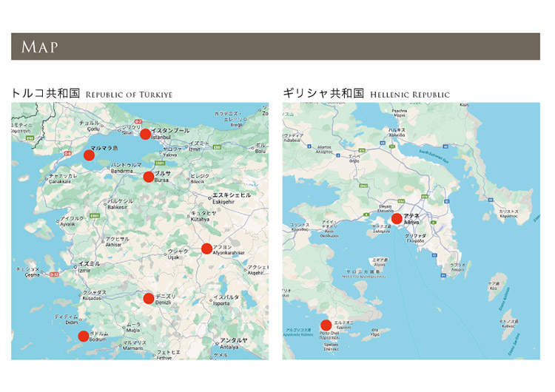Click the red marker at Istanbul

tap(146, 134)
